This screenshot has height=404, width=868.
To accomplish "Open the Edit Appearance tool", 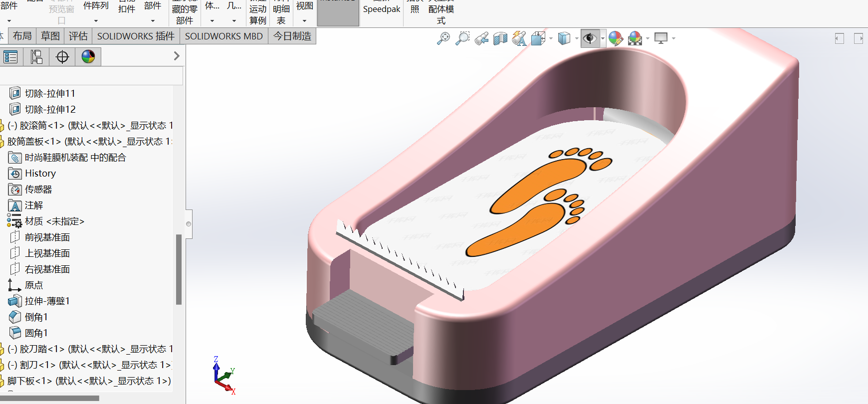I will pyautogui.click(x=616, y=38).
